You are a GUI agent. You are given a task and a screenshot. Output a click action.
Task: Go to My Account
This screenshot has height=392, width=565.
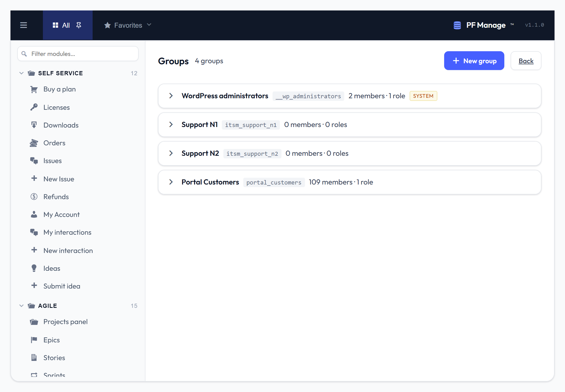pyautogui.click(x=61, y=215)
